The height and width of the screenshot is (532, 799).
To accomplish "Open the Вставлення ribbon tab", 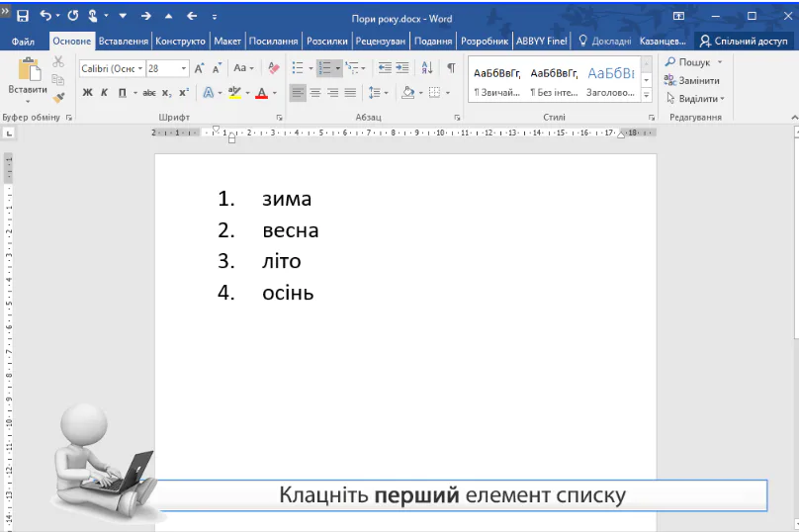I will pos(124,42).
